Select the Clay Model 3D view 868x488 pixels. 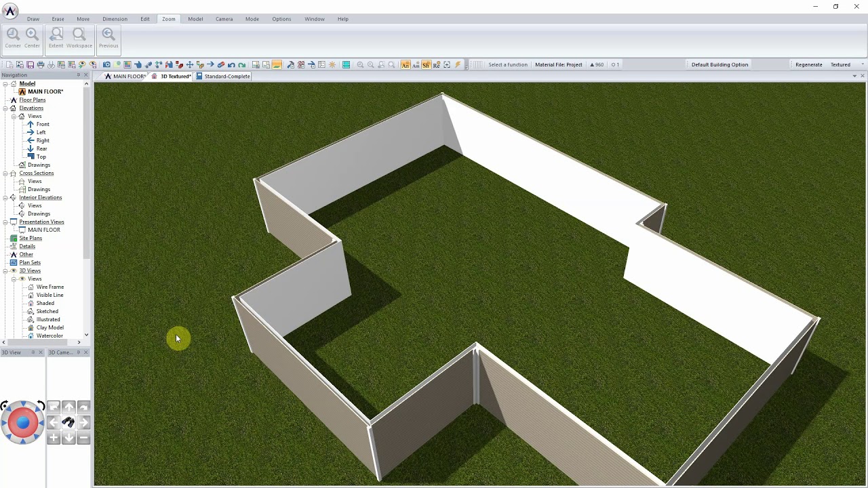point(50,327)
